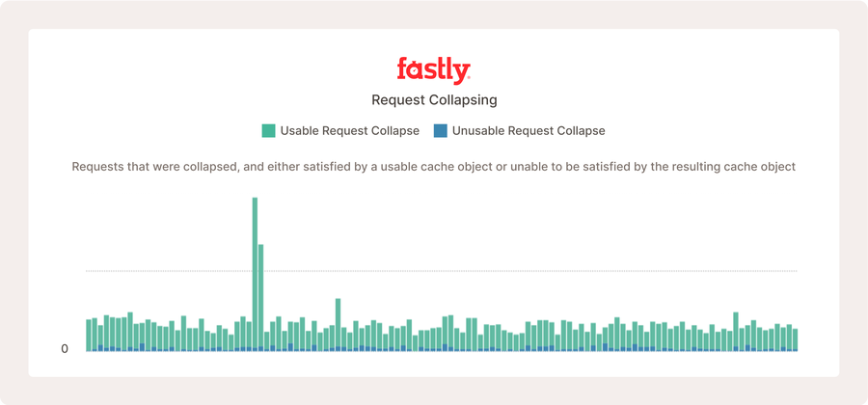Screen dimensions: 868x405
Task: Click the green Usable Request Collapse swatch
Action: [268, 131]
